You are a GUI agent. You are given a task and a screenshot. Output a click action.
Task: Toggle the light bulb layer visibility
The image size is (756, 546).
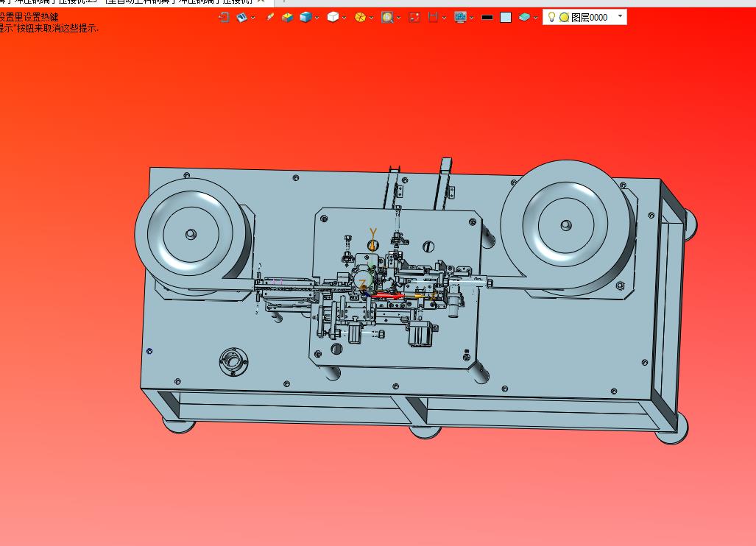[x=551, y=18]
